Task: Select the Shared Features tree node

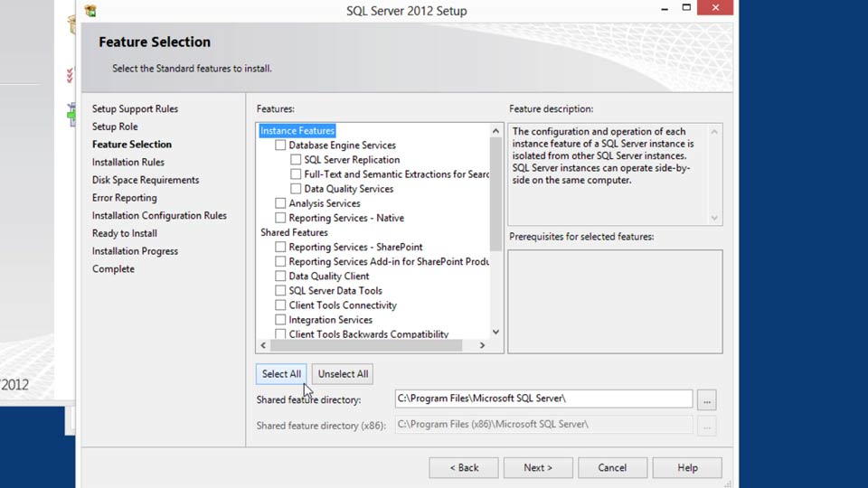Action: pyautogui.click(x=294, y=232)
